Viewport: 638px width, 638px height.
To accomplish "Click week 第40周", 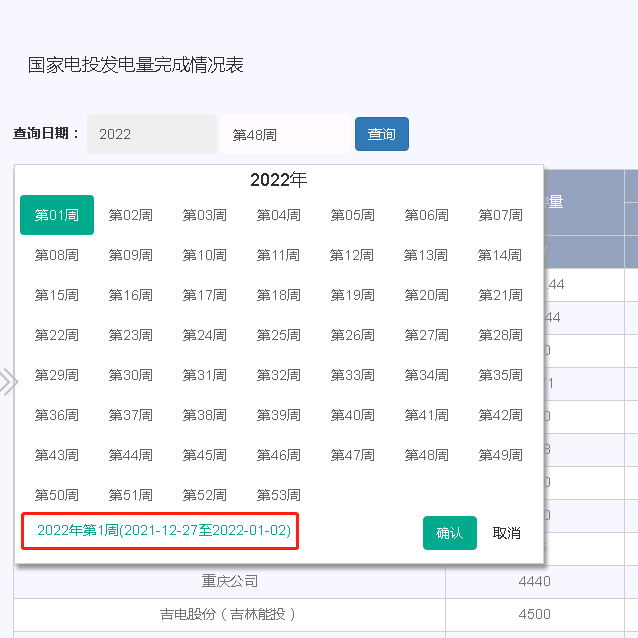I will tap(353, 415).
